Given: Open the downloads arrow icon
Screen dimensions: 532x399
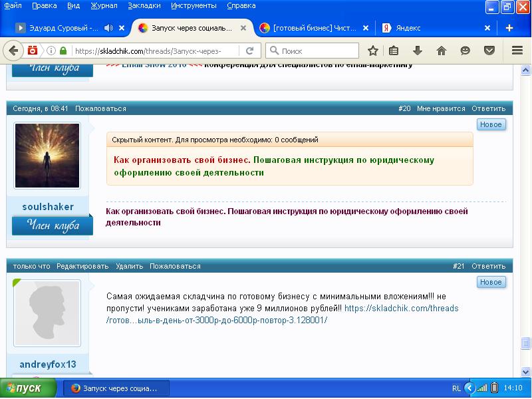Looking at the screenshot, I should [418, 51].
